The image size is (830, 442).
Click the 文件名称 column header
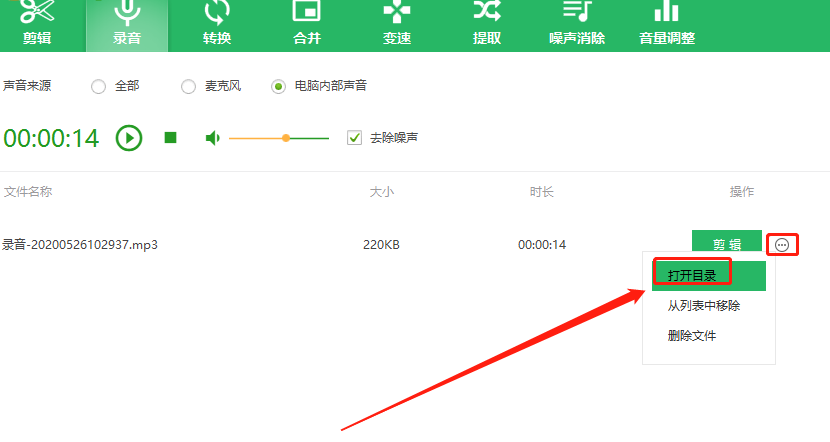[28, 192]
